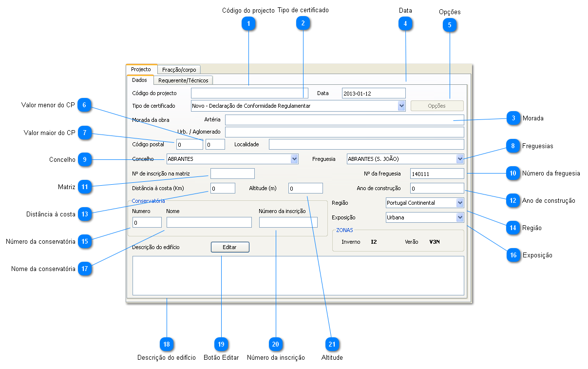
Task: Focus the Data field showing 2013-01-12
Action: pyautogui.click(x=373, y=93)
